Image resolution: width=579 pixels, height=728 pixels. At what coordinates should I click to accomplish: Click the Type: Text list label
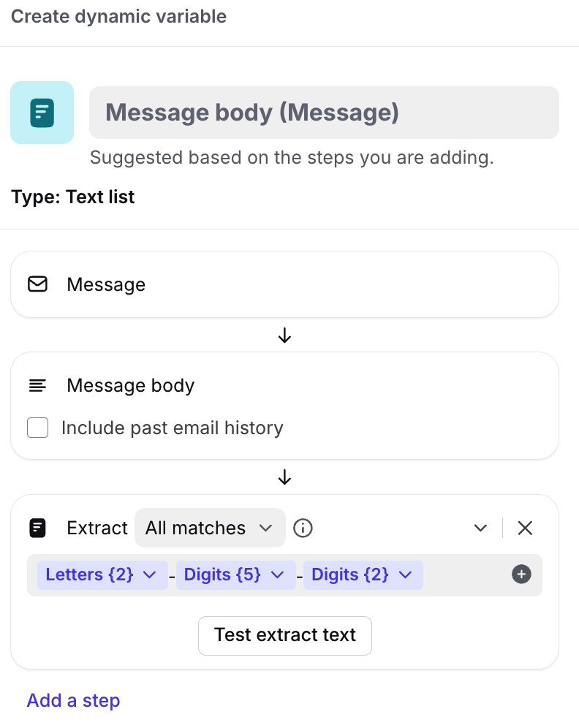(73, 197)
